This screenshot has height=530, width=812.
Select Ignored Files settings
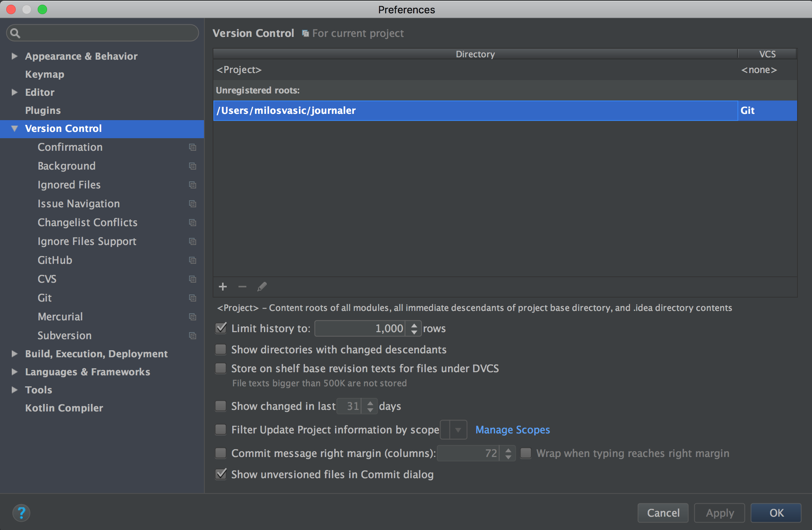(69, 185)
